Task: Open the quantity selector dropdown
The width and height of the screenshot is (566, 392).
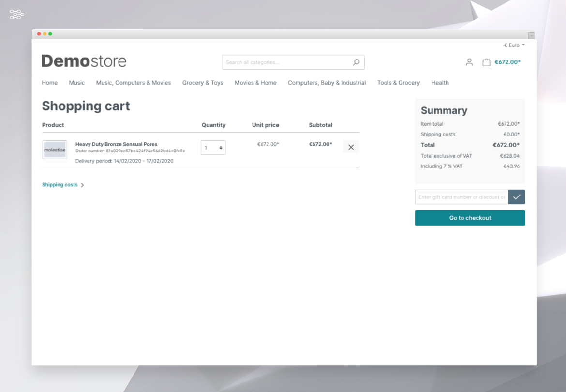Action: point(213,148)
